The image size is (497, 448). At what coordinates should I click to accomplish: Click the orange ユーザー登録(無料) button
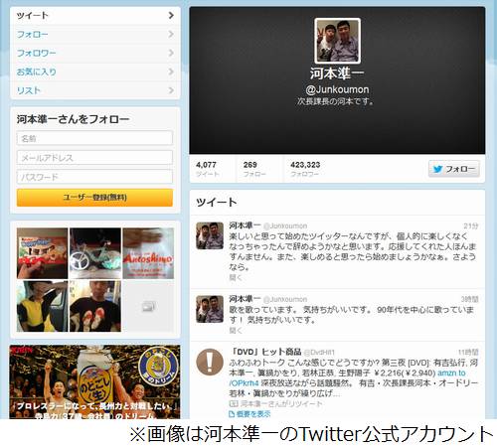[x=94, y=198]
